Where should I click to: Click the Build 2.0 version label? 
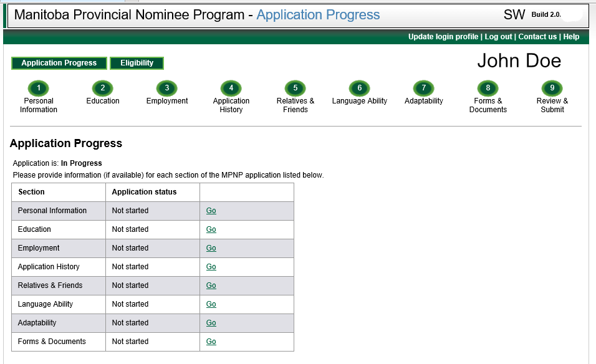(546, 14)
